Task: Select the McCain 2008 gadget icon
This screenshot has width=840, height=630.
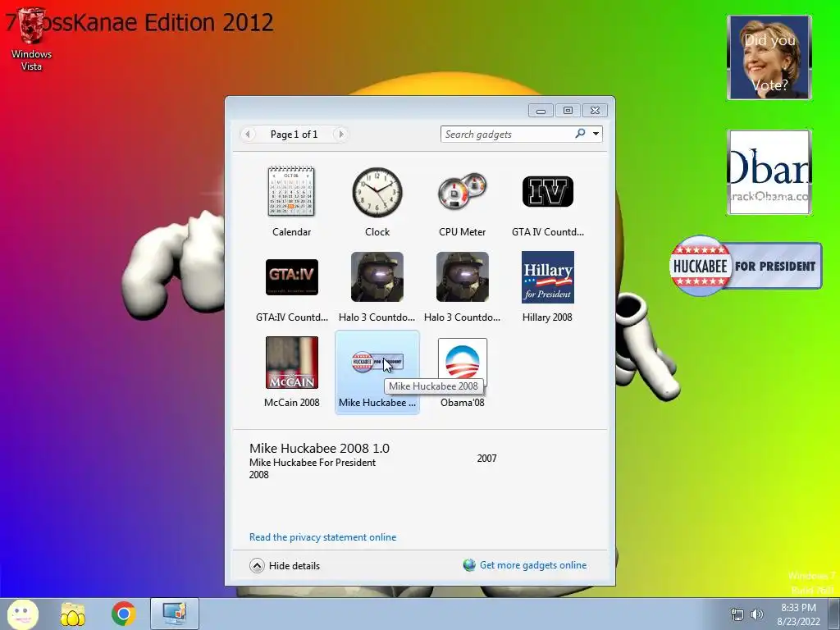Action: (x=292, y=362)
